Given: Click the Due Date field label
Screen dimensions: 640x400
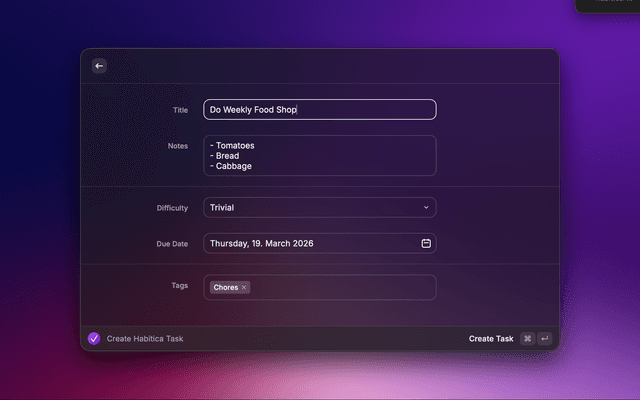Looking at the screenshot, I should [171, 243].
